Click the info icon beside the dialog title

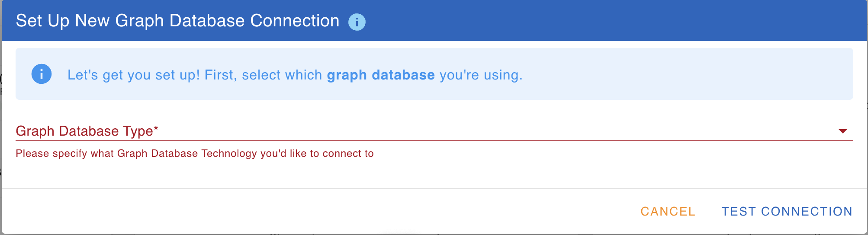click(x=357, y=22)
